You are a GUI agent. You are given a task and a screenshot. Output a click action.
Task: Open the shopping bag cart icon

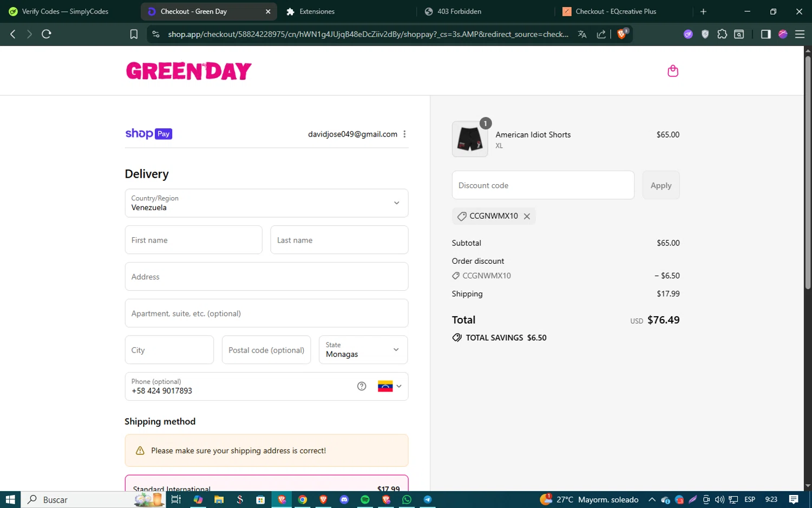673,71
